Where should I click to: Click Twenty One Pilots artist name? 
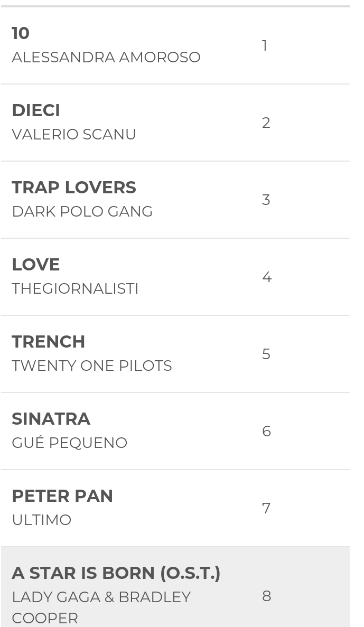[x=91, y=366]
